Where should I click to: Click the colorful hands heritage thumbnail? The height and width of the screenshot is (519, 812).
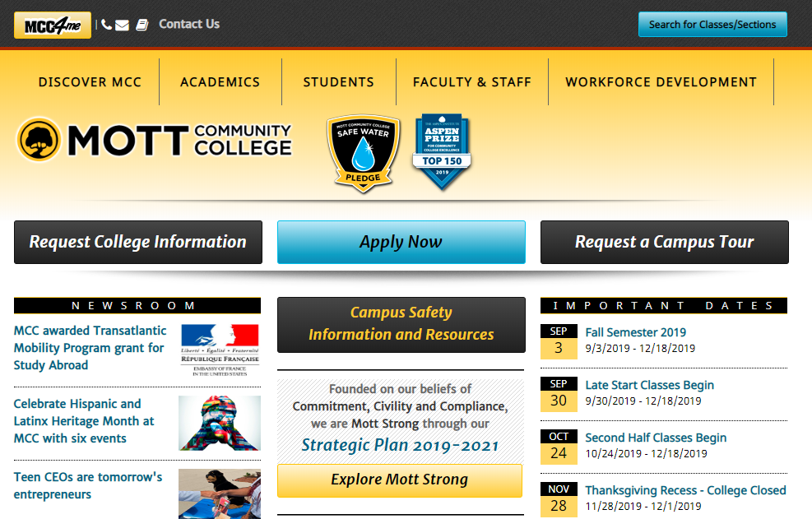220,423
